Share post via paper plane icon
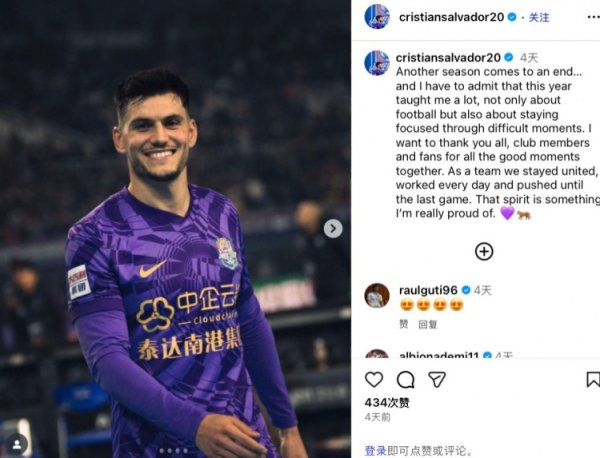This screenshot has width=600, height=458. click(x=437, y=380)
